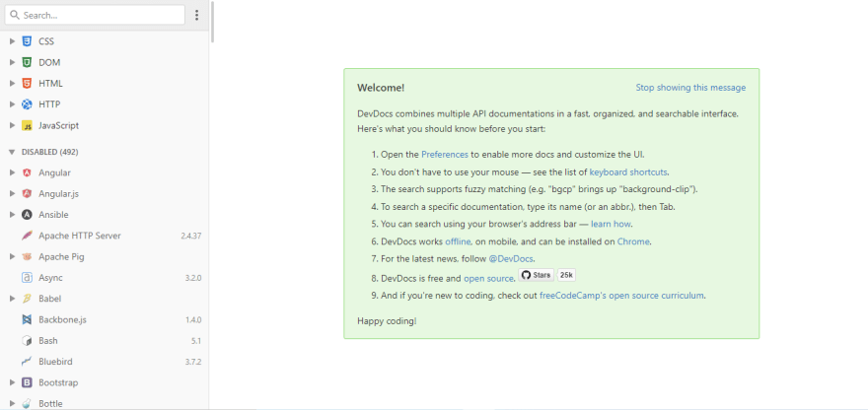Click version number 5.1
This screenshot has width=868, height=410.
point(196,341)
